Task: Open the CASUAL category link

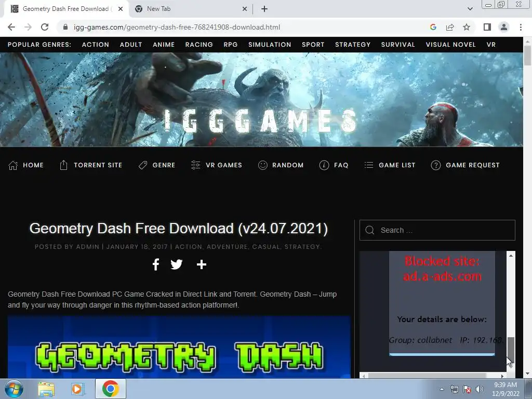Action: pyautogui.click(x=267, y=247)
